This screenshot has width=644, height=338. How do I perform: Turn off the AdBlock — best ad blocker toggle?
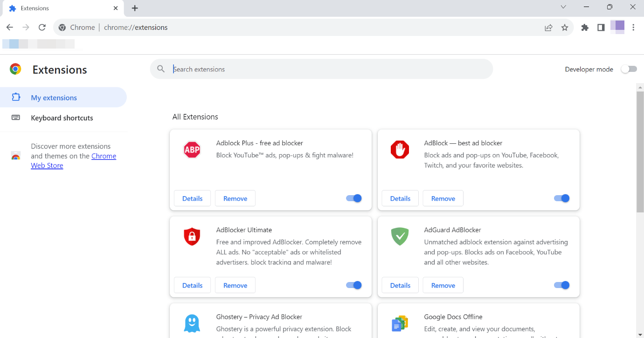(x=562, y=198)
